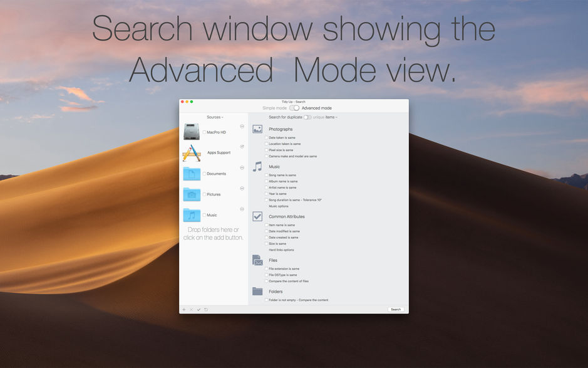Screen dimensions: 588x368
Task: Open the 'items' type dropdown
Action: coord(331,117)
